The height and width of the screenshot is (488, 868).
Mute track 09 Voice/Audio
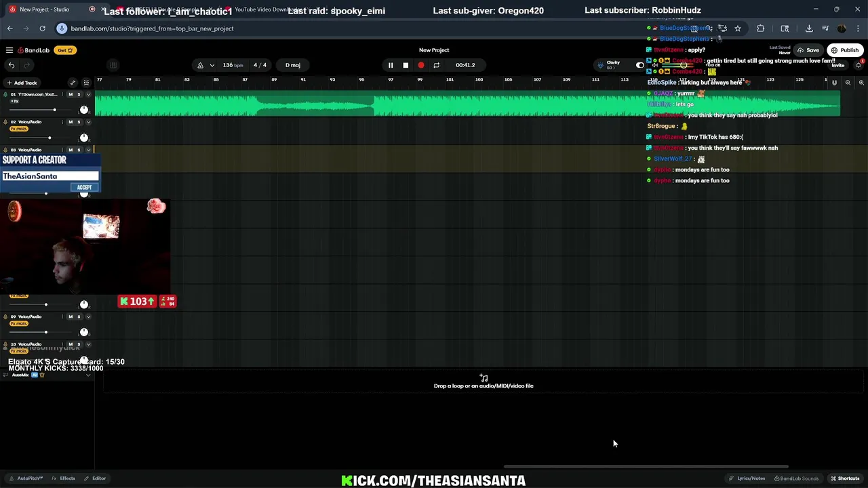point(71,317)
